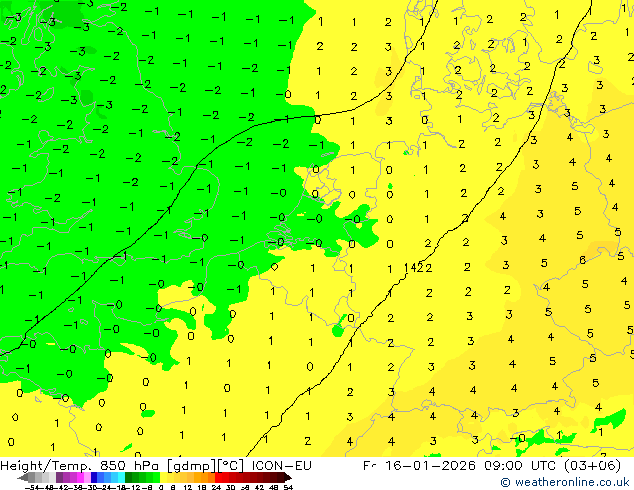
Task: Pick the bright yellow legend swatch
Action: point(163,477)
